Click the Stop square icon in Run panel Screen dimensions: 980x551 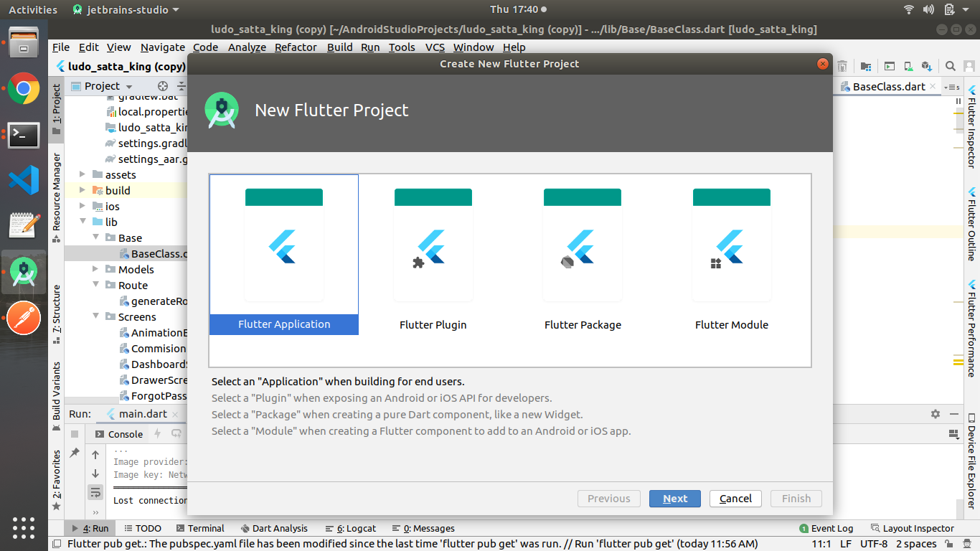(75, 434)
